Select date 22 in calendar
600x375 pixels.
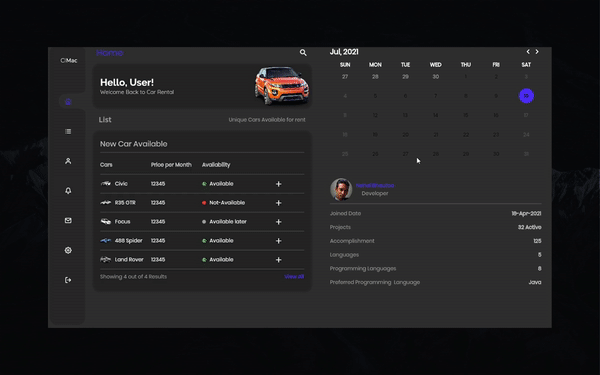[466, 135]
